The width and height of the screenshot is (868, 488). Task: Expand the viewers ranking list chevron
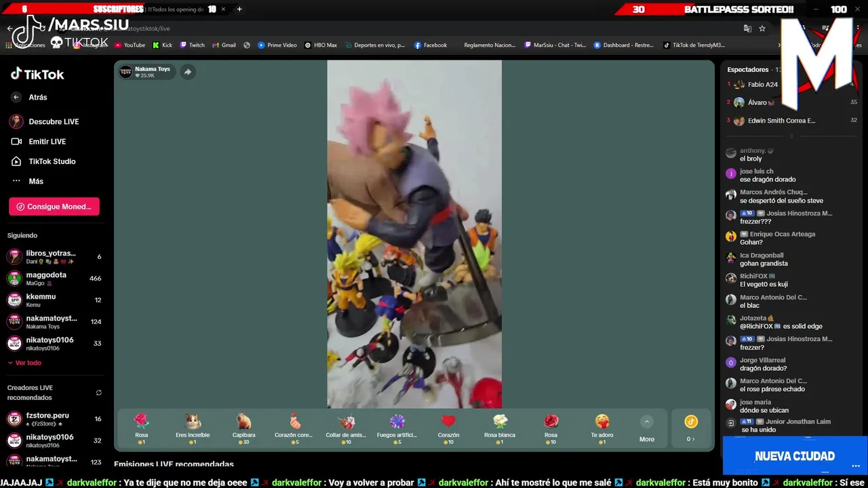point(791,136)
